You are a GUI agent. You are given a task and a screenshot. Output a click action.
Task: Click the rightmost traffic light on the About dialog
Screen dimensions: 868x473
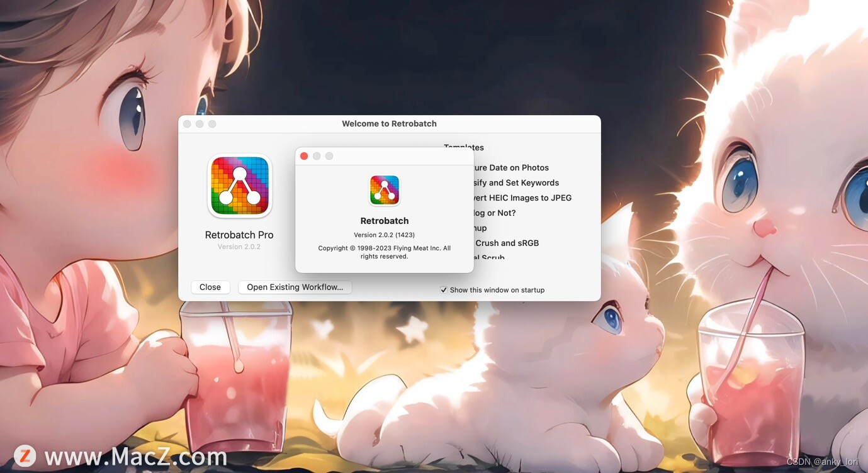click(329, 155)
